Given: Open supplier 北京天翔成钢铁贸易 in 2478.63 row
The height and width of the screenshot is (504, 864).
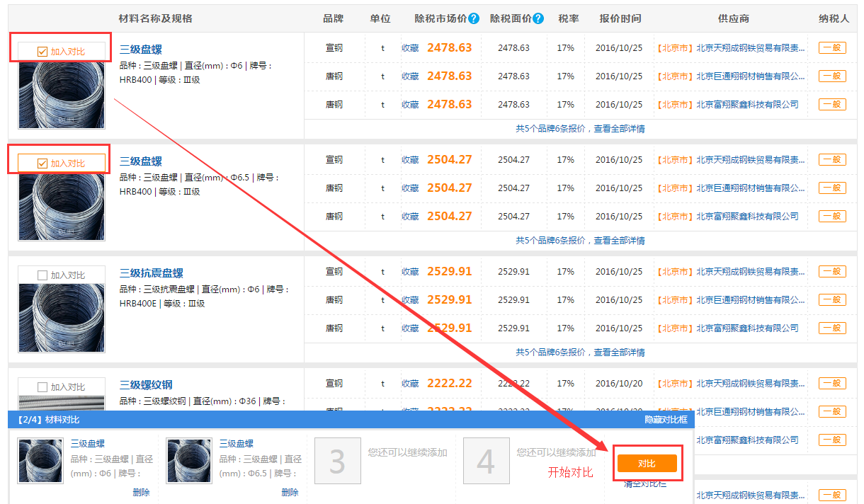Looking at the screenshot, I should pos(751,48).
